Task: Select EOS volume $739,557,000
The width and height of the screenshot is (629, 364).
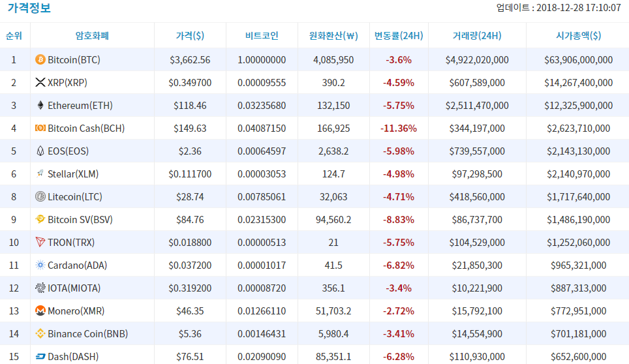Action: [477, 151]
